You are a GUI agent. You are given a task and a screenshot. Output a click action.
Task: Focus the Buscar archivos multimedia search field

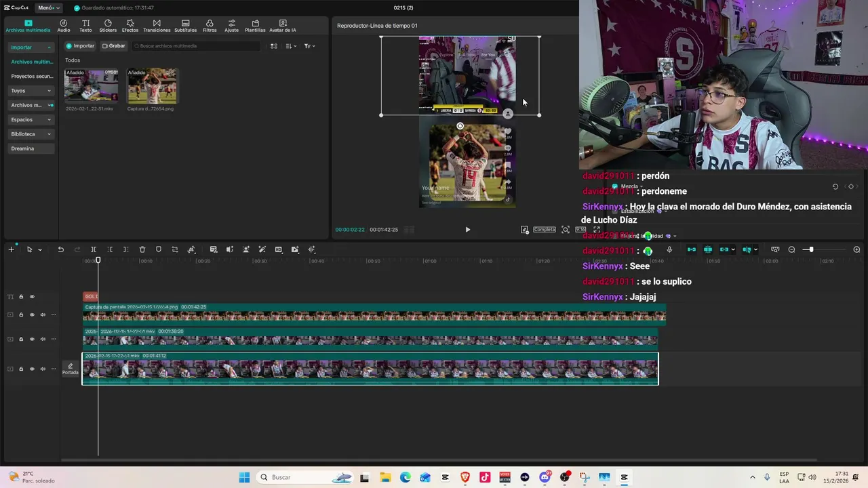click(x=196, y=46)
